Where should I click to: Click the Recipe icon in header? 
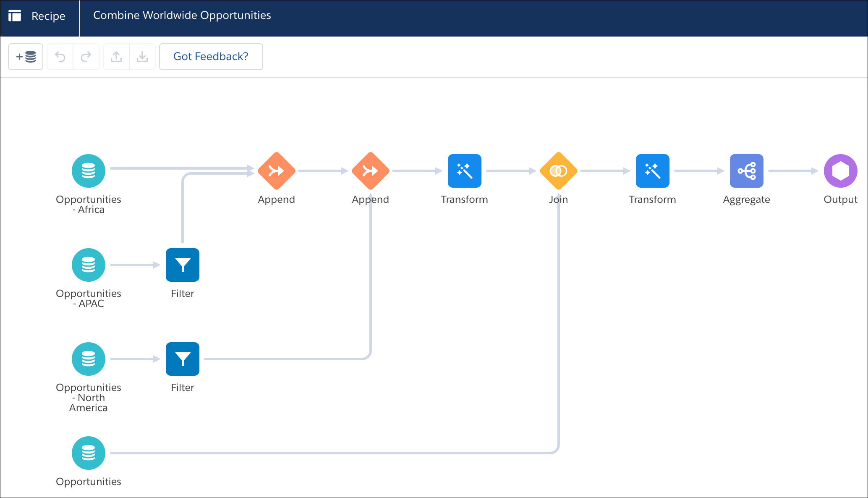click(x=15, y=16)
